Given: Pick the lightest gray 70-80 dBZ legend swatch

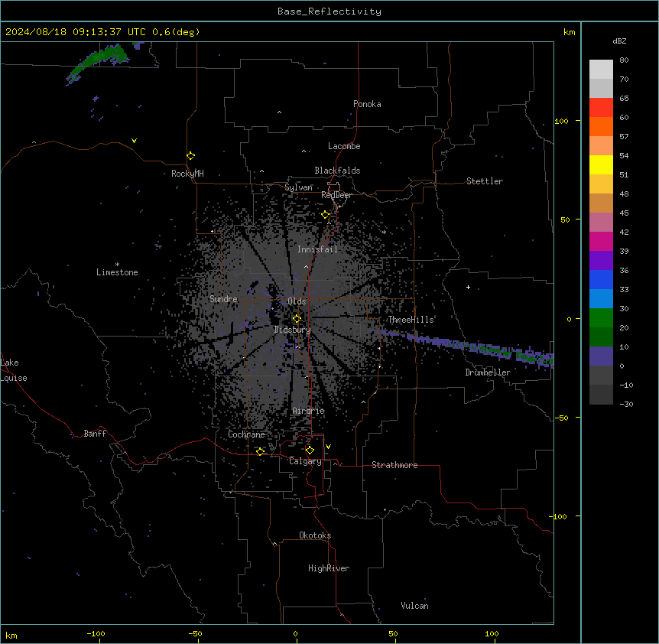Looking at the screenshot, I should click(601, 70).
